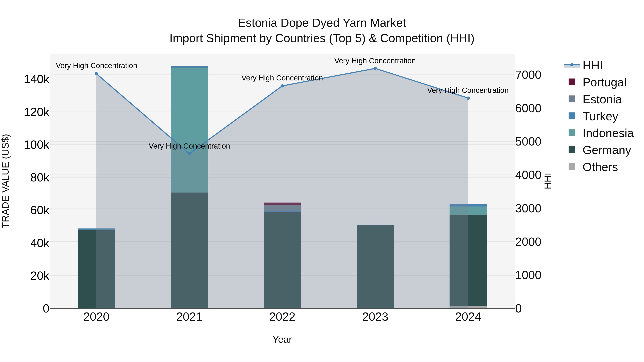Screen dimensions: 644x362
Task: Click Very High Concentration label near 2021 point
Action: coord(189,146)
